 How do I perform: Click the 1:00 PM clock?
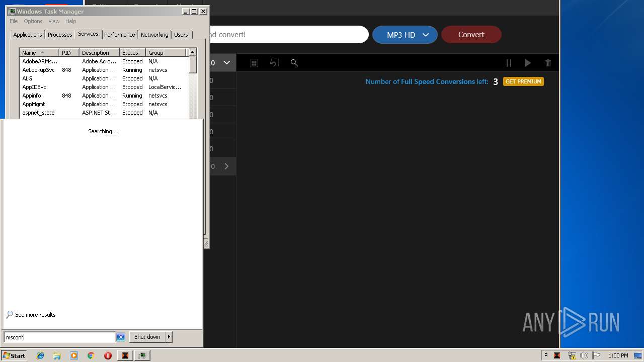pos(618,355)
